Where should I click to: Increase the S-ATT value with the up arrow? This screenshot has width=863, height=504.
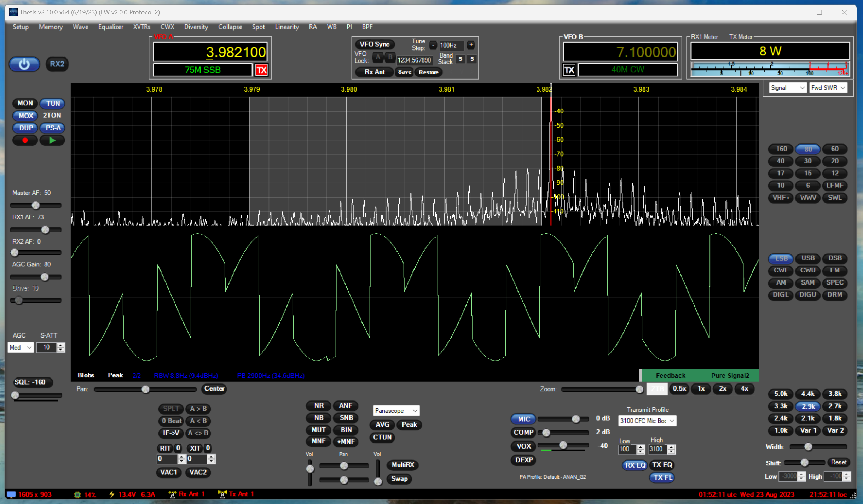[x=61, y=345]
